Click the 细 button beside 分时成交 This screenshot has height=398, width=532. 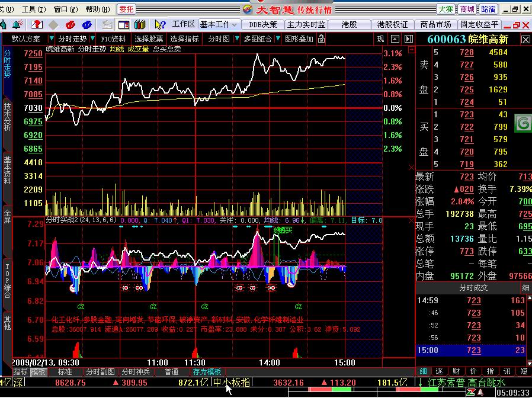click(525, 288)
